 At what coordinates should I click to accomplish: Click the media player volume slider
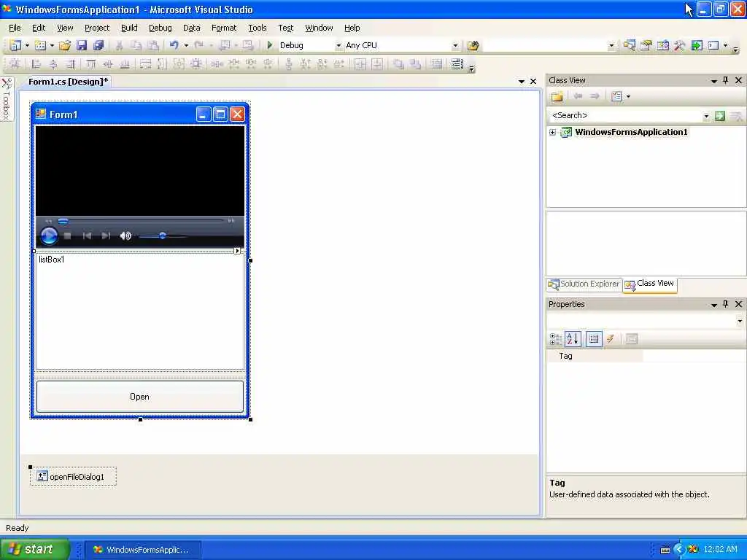tap(163, 236)
